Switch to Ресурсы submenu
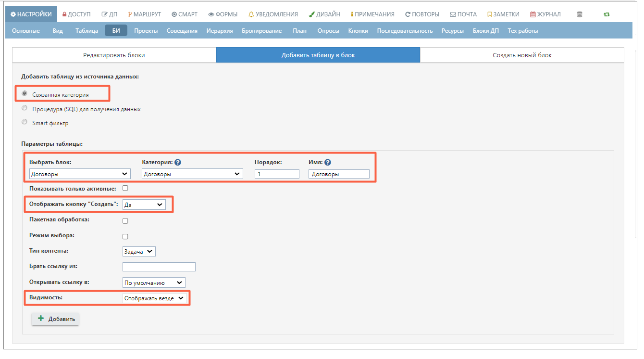This screenshot has width=644, height=359. (x=453, y=31)
